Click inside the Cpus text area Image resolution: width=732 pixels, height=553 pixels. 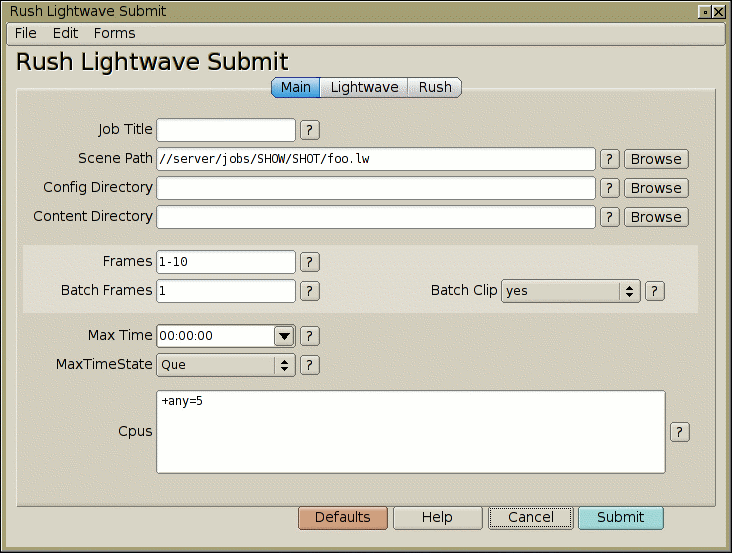(x=410, y=432)
